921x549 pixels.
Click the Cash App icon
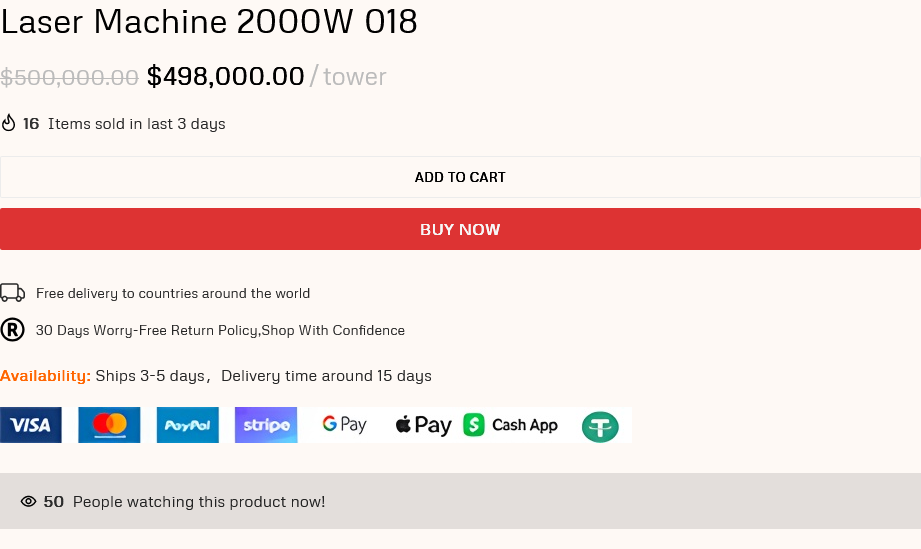tap(511, 425)
